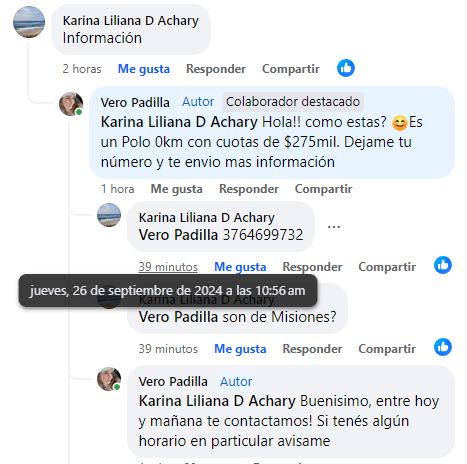Open Vero Padilla's avatar on the last reply
The image size is (467, 464).
pos(109,379)
